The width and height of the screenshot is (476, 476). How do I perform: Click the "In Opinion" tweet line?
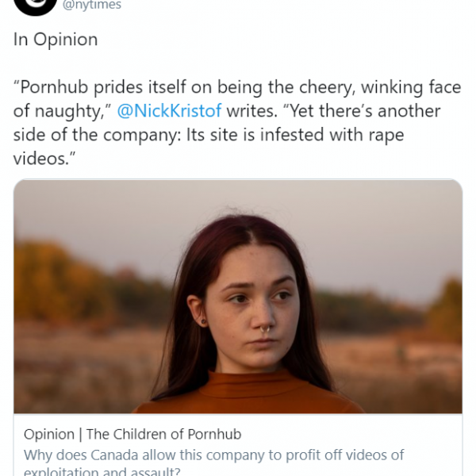coord(55,40)
